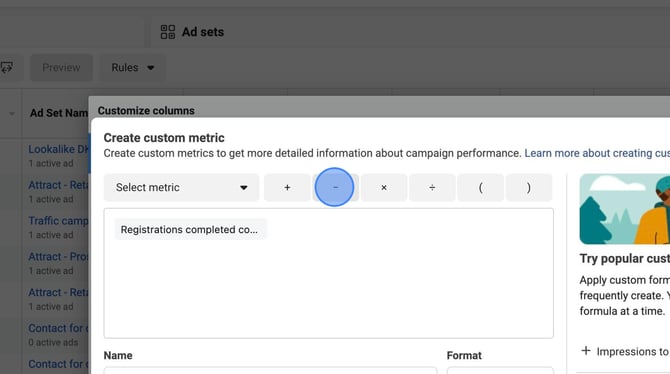670x374 pixels.
Task: Click the Ad sets grid icon
Action: tap(168, 32)
